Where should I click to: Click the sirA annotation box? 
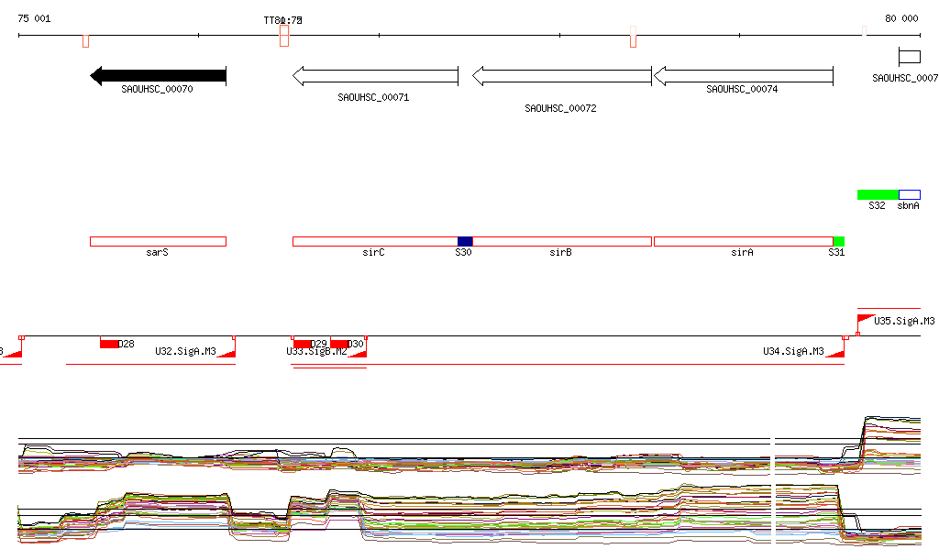click(x=743, y=242)
